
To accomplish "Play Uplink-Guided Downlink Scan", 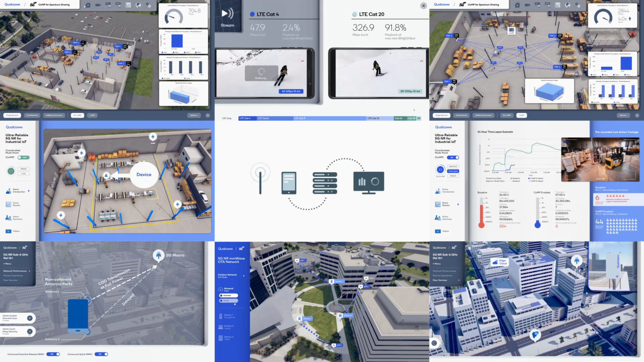I will pos(30,318).
